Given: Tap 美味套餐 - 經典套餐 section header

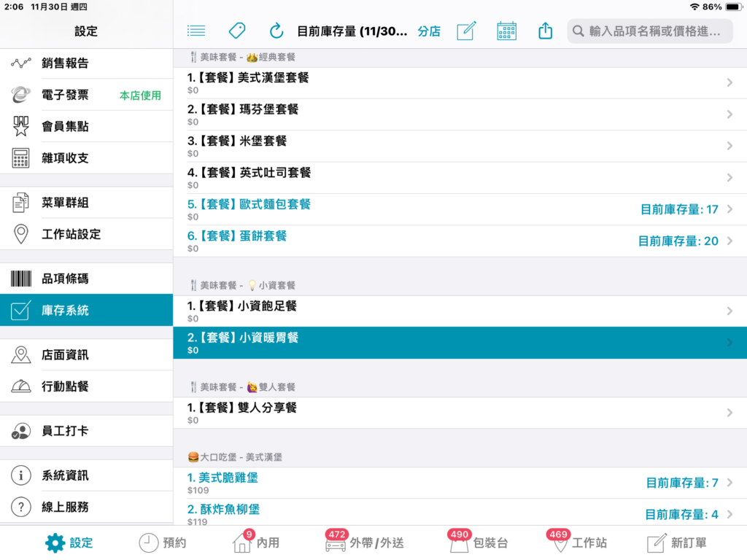Looking at the screenshot, I should [242, 57].
